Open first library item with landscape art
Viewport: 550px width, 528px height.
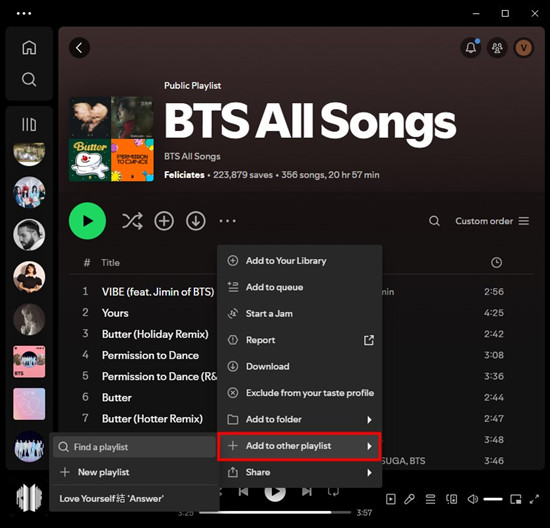pyautogui.click(x=29, y=154)
